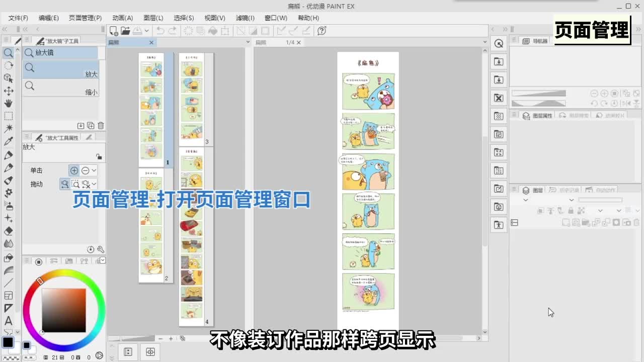Select the zoom out minus click mode
The width and height of the screenshot is (644, 362).
85,170
